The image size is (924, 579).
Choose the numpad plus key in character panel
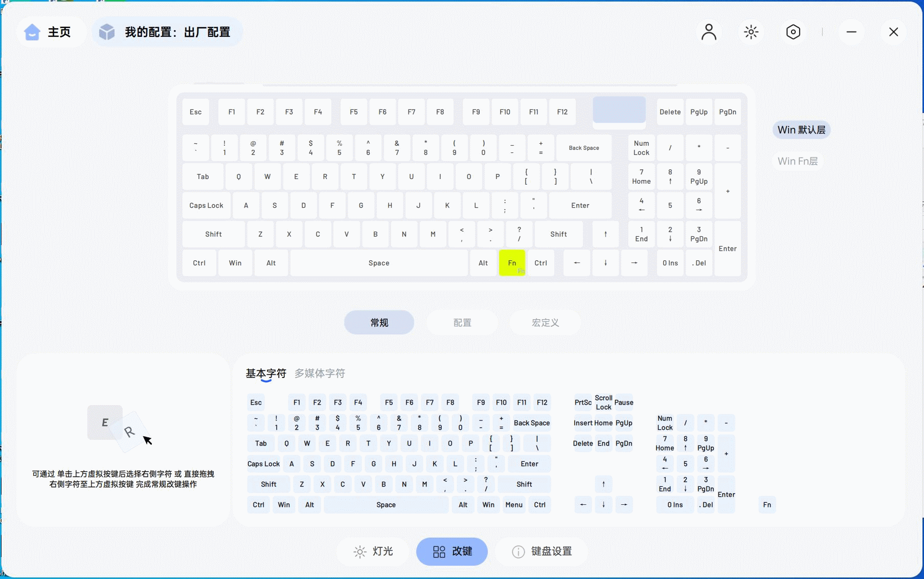[726, 454]
